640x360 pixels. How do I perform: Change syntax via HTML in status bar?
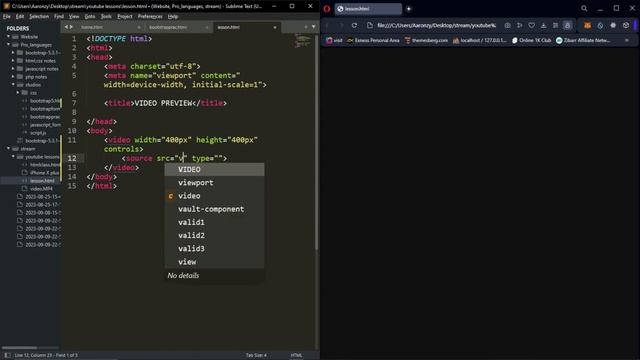(296, 355)
